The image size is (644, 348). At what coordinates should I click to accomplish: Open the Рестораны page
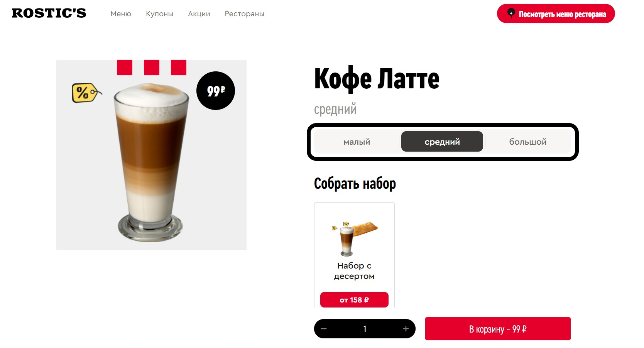(245, 14)
